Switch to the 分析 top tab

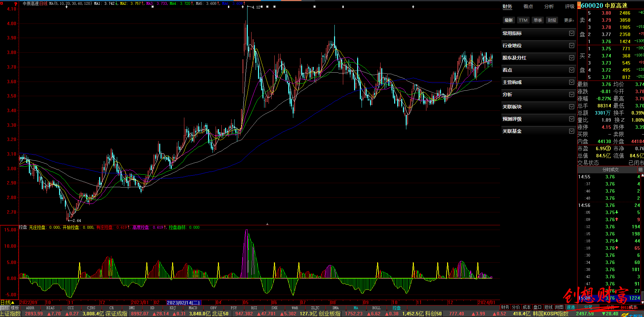point(549,6)
